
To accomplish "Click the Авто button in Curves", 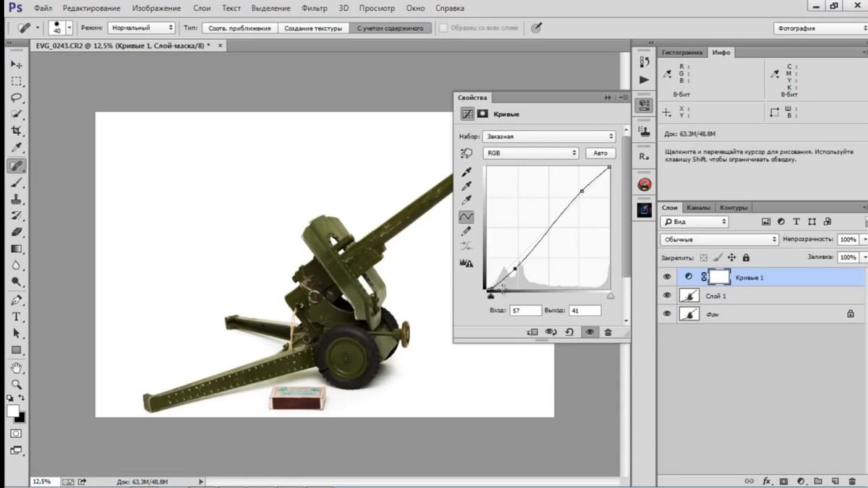I will [x=600, y=153].
